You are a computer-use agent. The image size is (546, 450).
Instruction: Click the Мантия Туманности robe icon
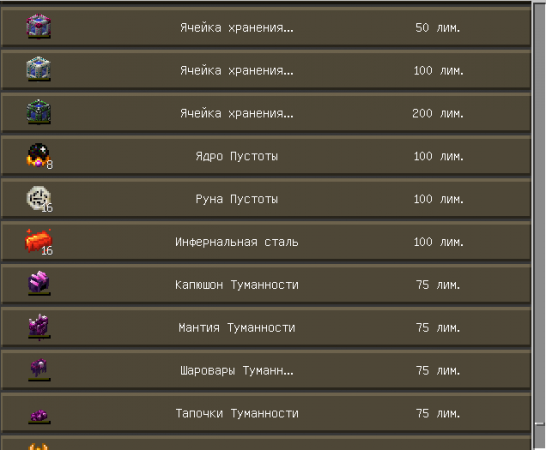(x=39, y=326)
